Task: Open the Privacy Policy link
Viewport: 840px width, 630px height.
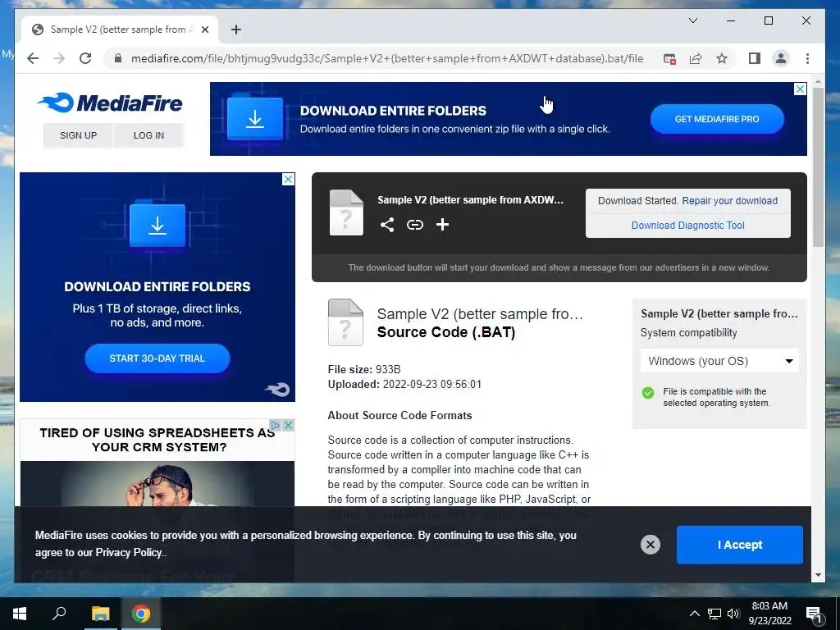Action: pos(129,552)
